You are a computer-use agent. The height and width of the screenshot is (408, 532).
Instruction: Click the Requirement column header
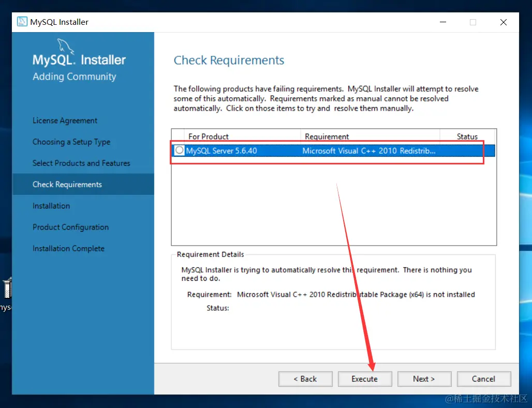tap(327, 137)
